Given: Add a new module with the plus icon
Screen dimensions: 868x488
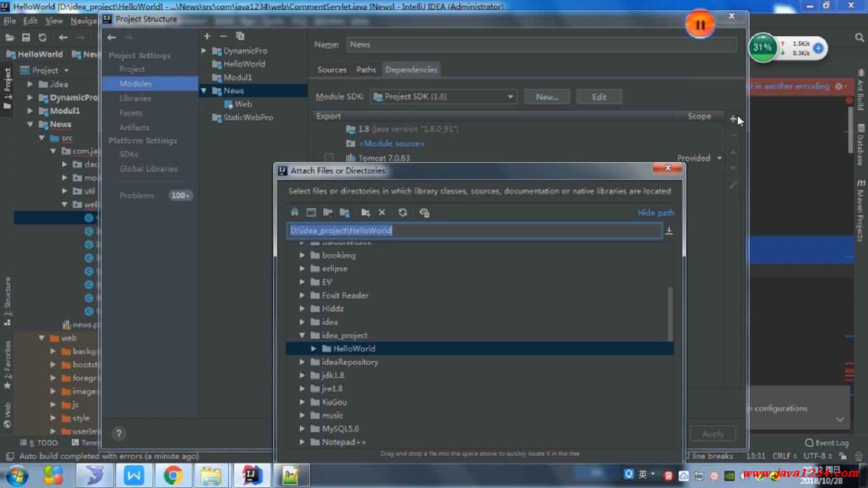Looking at the screenshot, I should [207, 36].
